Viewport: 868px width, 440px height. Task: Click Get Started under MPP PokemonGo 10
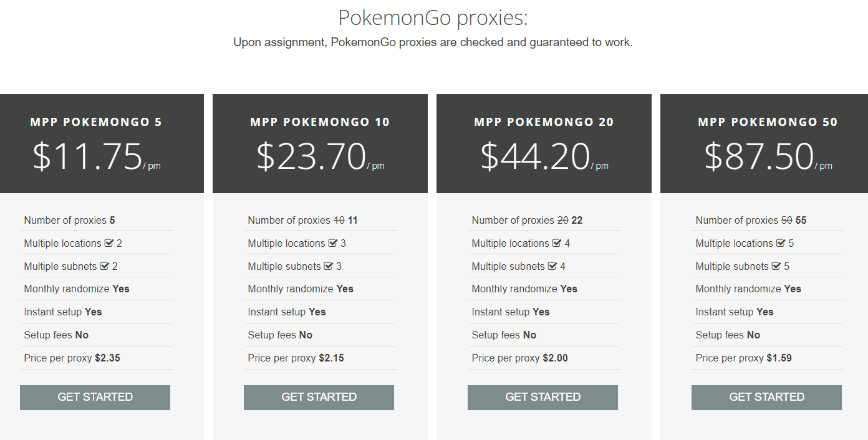pyautogui.click(x=319, y=397)
